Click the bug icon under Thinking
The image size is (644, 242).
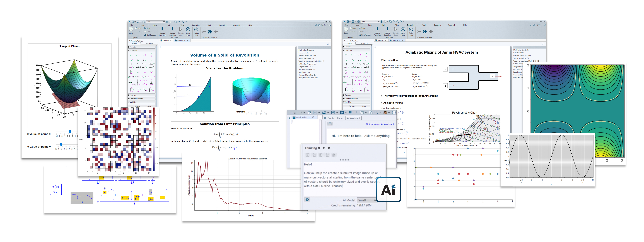pos(334,155)
